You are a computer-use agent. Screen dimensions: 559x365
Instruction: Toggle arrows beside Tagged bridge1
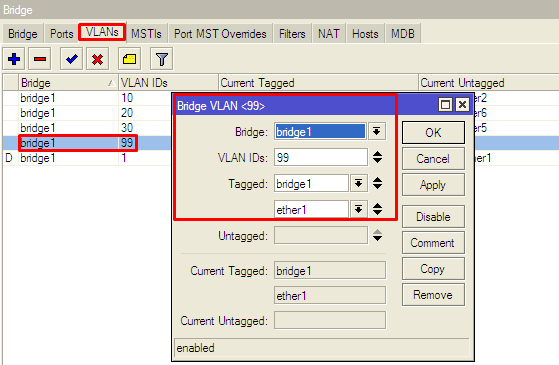(x=378, y=183)
